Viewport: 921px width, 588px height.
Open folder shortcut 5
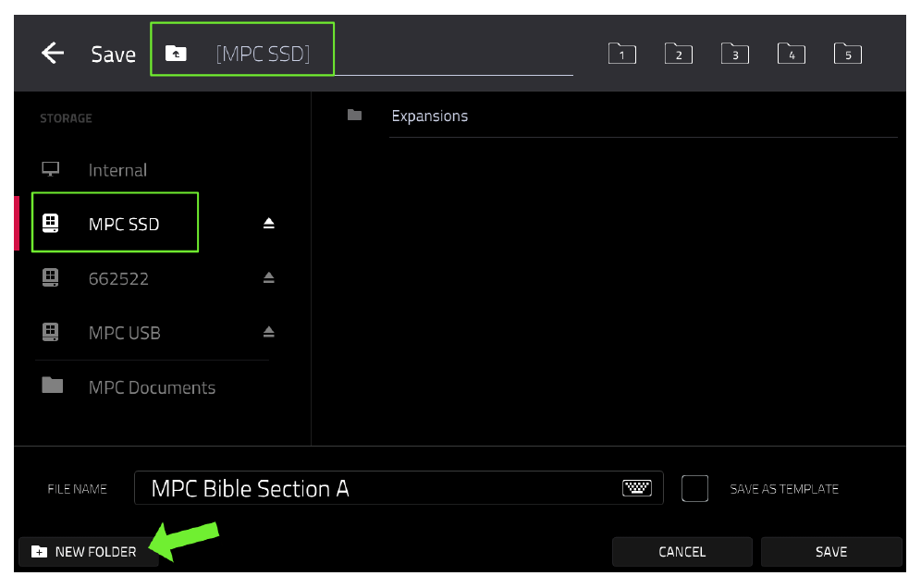848,54
